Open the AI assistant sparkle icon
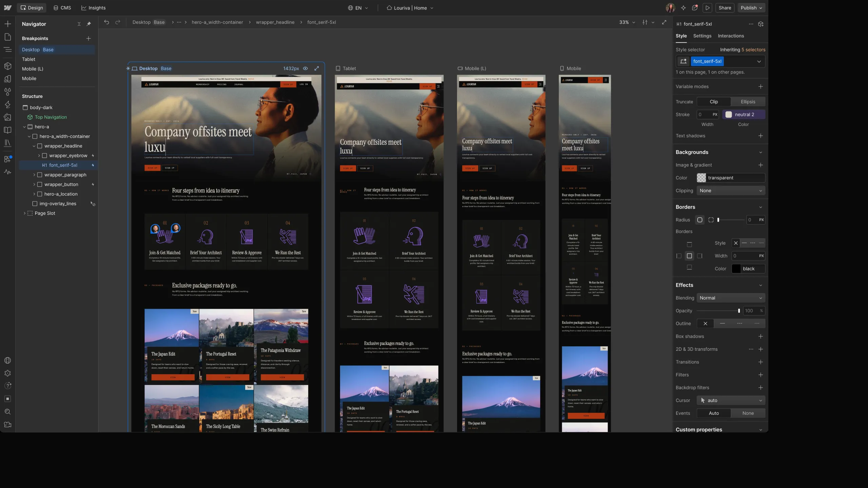Viewport: 868px width, 488px height. [683, 8]
